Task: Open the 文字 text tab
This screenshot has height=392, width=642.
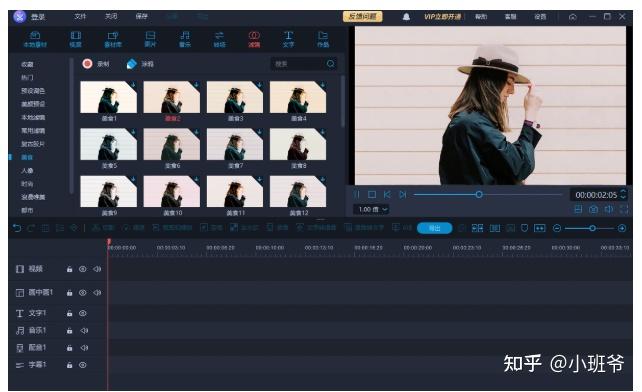Action: tap(288, 39)
